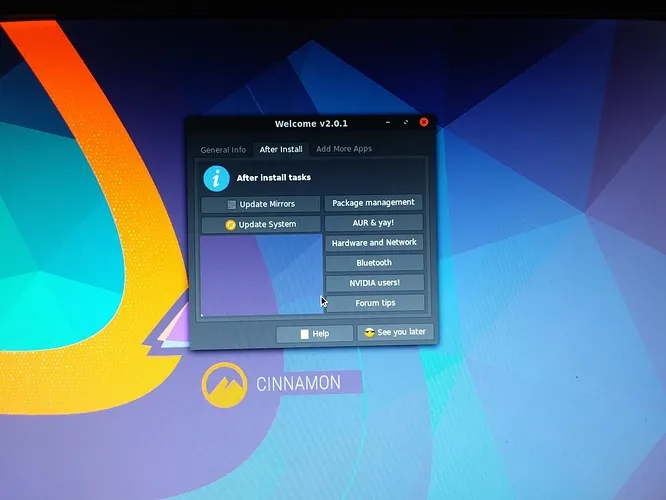Click the Update Mirrors button
The height and width of the screenshot is (500, 666).
(x=260, y=204)
